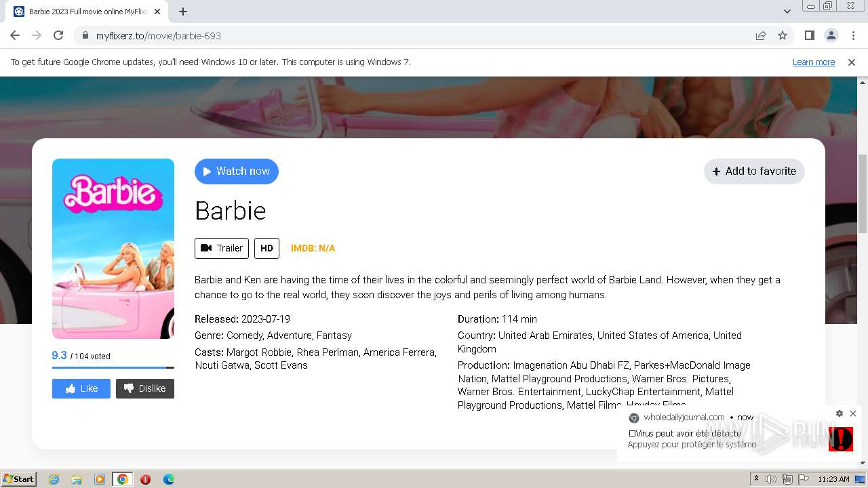Open the United States of America link

pos(652,335)
